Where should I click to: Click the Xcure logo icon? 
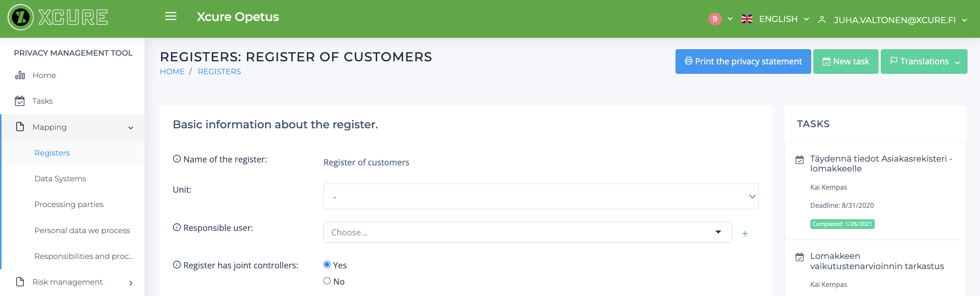click(x=20, y=17)
